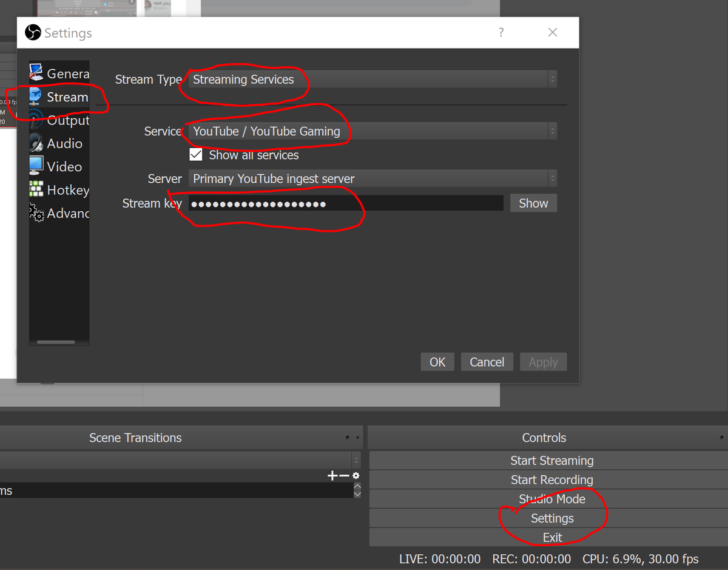Undock the Scene Transitions panel
The height and width of the screenshot is (570, 728).
tap(347, 438)
